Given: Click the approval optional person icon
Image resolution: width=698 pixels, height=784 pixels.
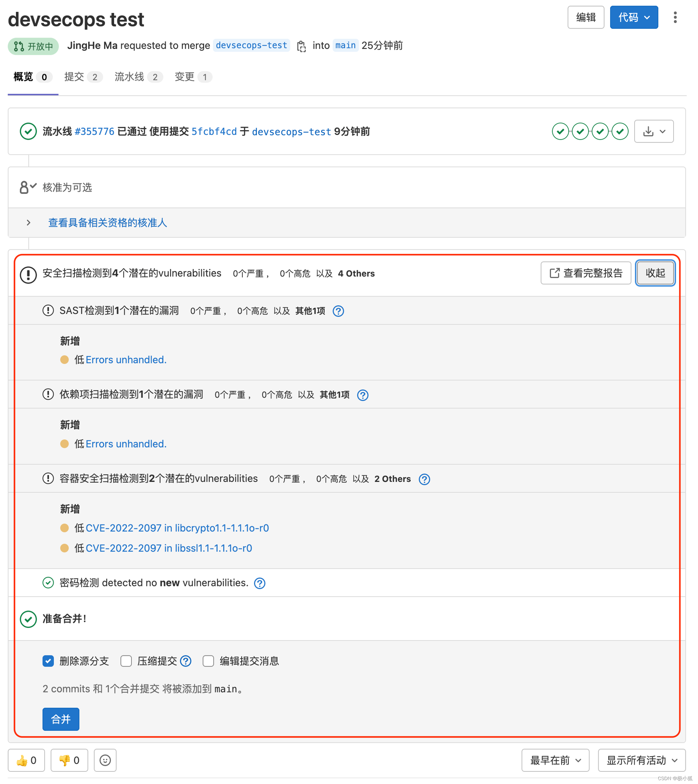Looking at the screenshot, I should pyautogui.click(x=28, y=187).
